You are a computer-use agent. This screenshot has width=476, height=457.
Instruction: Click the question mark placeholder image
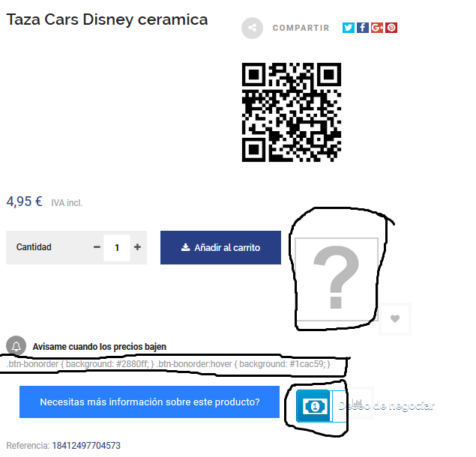337,279
